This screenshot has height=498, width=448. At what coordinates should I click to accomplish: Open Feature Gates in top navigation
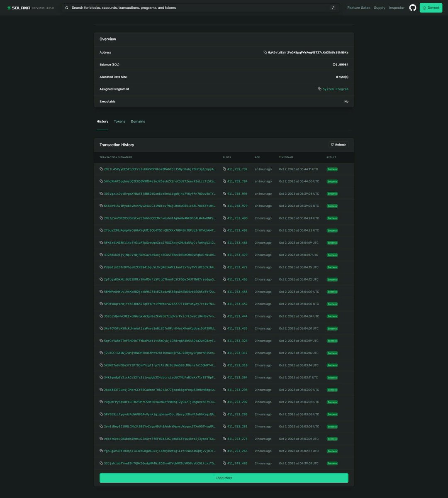359,8
